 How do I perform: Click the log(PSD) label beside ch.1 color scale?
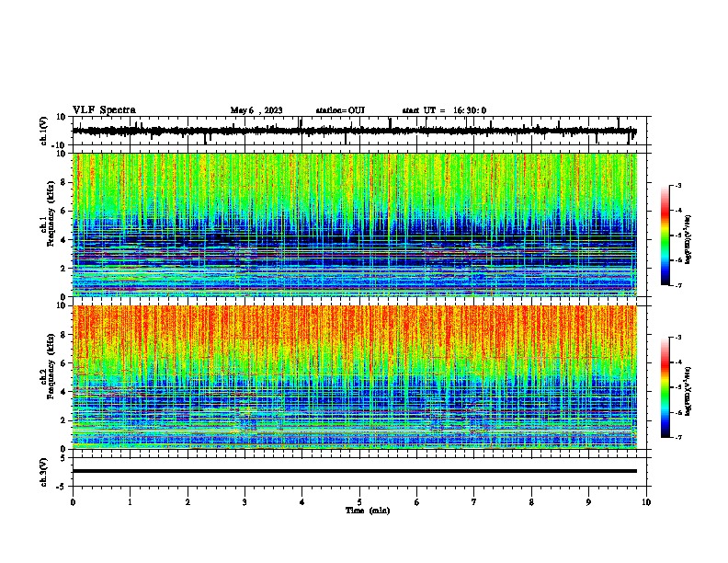[x=688, y=239]
